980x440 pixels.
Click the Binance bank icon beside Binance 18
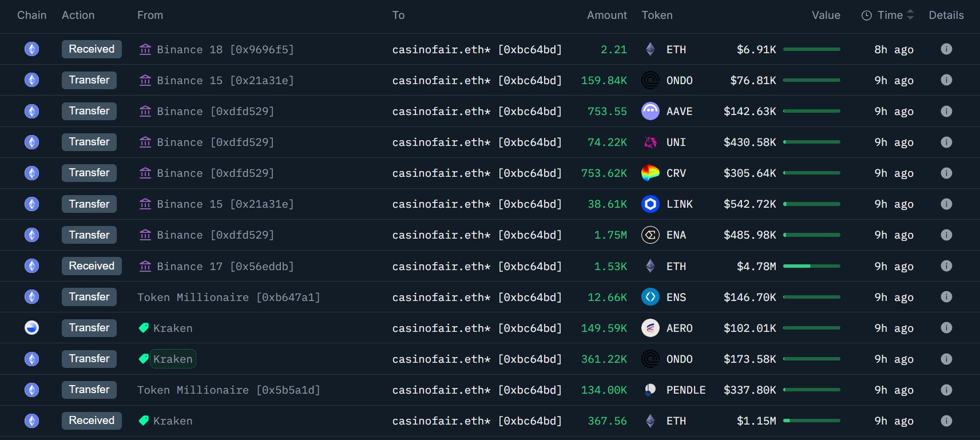(x=145, y=49)
